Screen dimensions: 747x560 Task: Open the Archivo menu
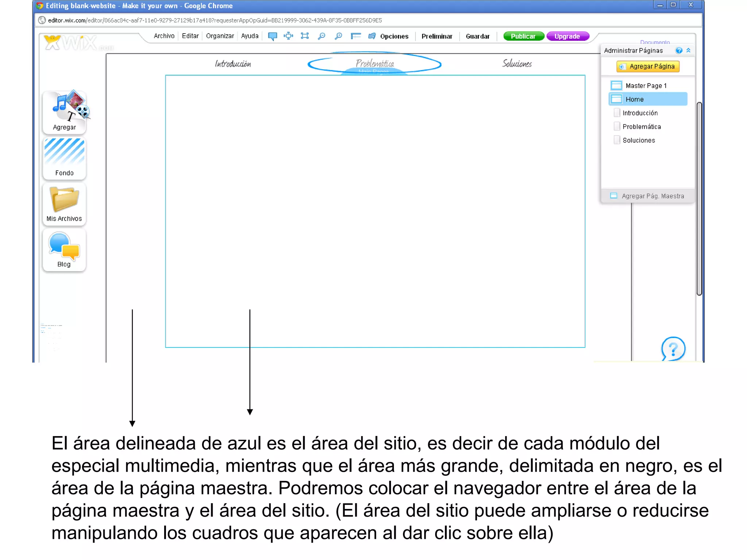164,36
